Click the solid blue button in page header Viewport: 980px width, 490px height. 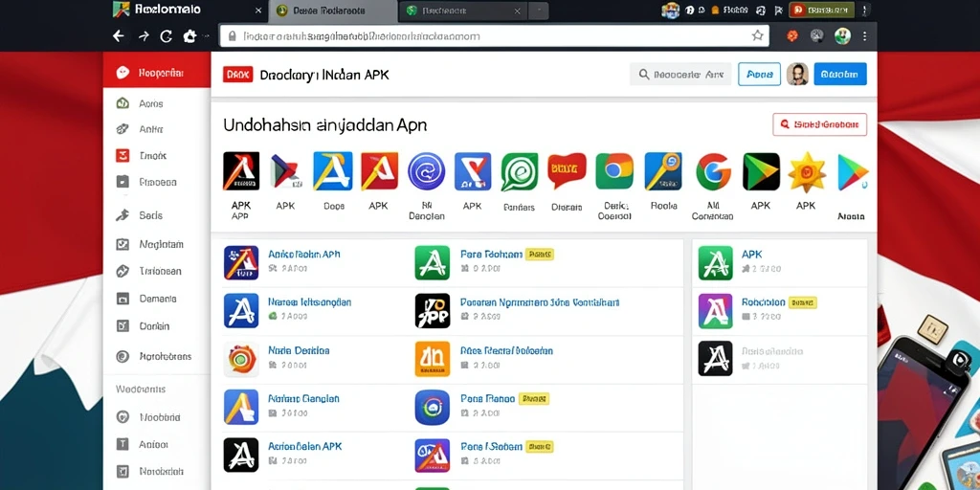click(x=840, y=75)
